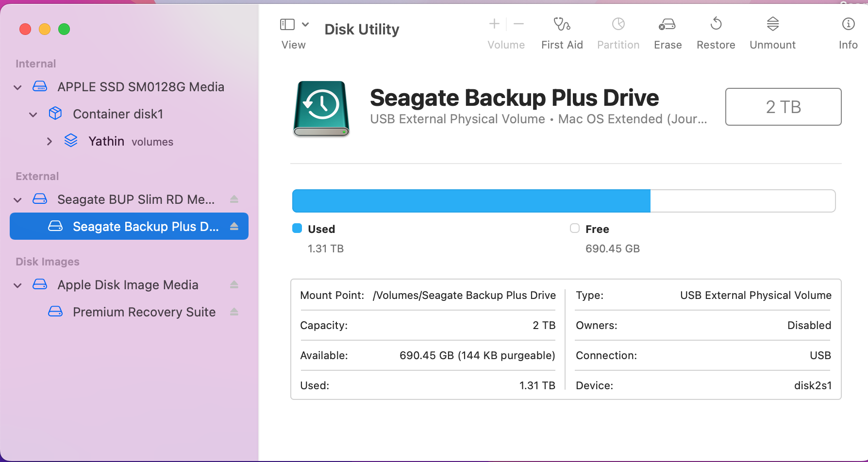The width and height of the screenshot is (868, 462).
Task: Add a volume with plus icon
Action: tap(494, 24)
